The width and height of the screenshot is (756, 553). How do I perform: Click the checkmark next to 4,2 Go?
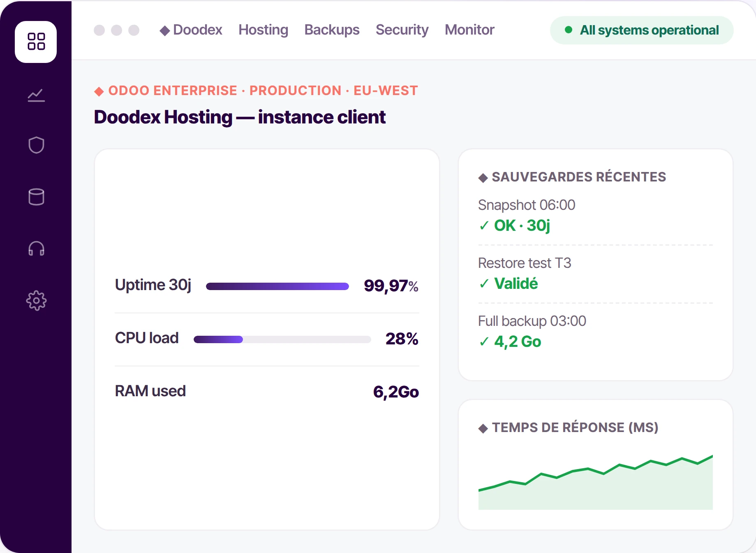coord(484,342)
